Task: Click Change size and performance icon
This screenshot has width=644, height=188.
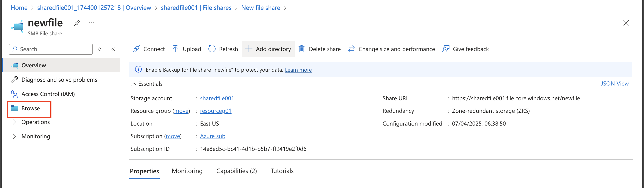Action: tap(351, 49)
